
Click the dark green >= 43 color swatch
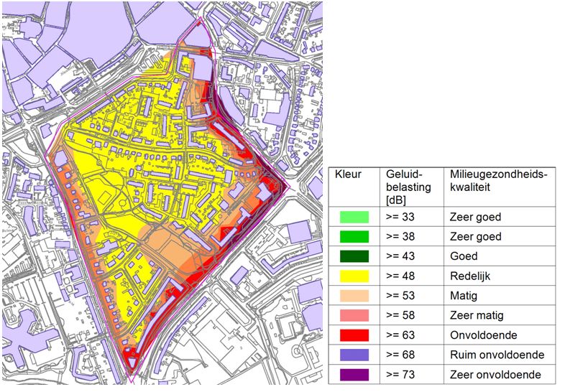(x=354, y=256)
